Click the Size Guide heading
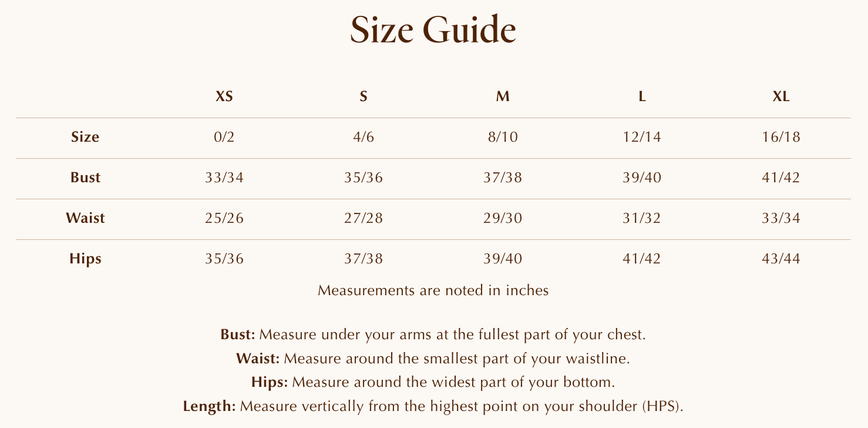The width and height of the screenshot is (868, 428). pos(433,31)
